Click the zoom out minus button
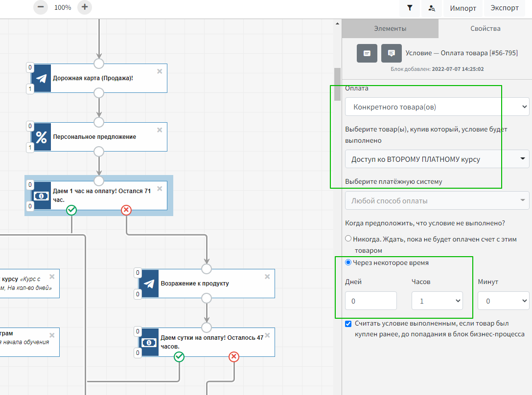Viewport: 532px width, 395px height. coord(41,7)
